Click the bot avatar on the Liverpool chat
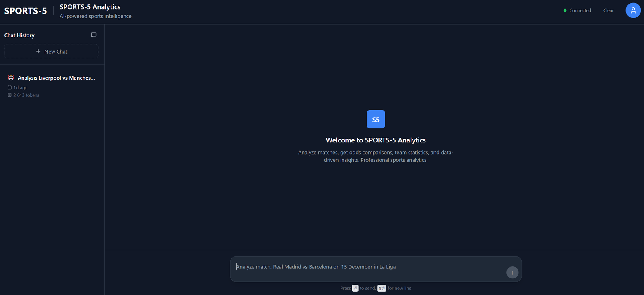The width and height of the screenshot is (644, 295). point(11,78)
